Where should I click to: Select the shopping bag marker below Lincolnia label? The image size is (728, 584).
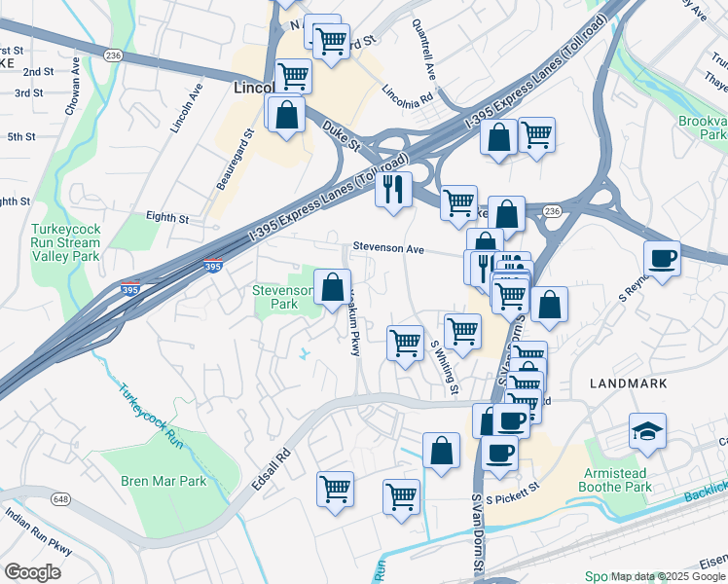coord(286,115)
